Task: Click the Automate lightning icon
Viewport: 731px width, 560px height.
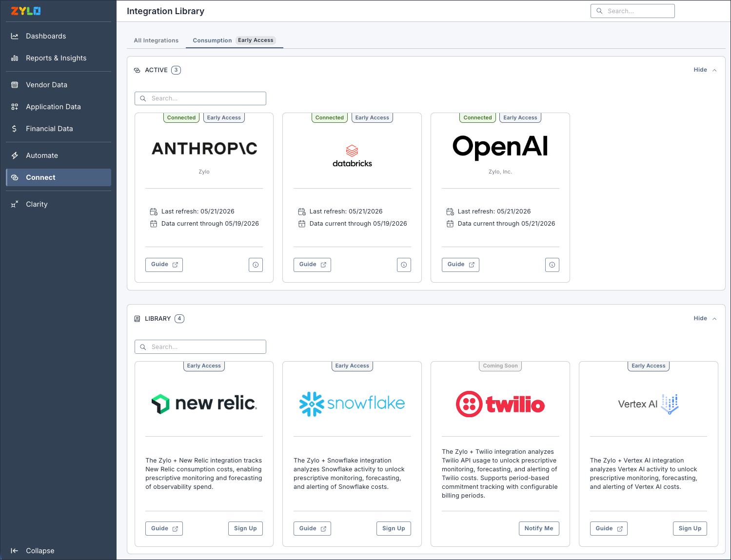Action: coord(15,155)
